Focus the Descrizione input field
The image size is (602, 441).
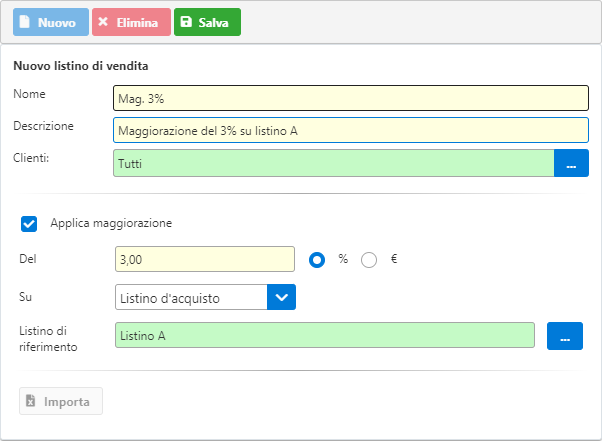pyautogui.click(x=351, y=130)
